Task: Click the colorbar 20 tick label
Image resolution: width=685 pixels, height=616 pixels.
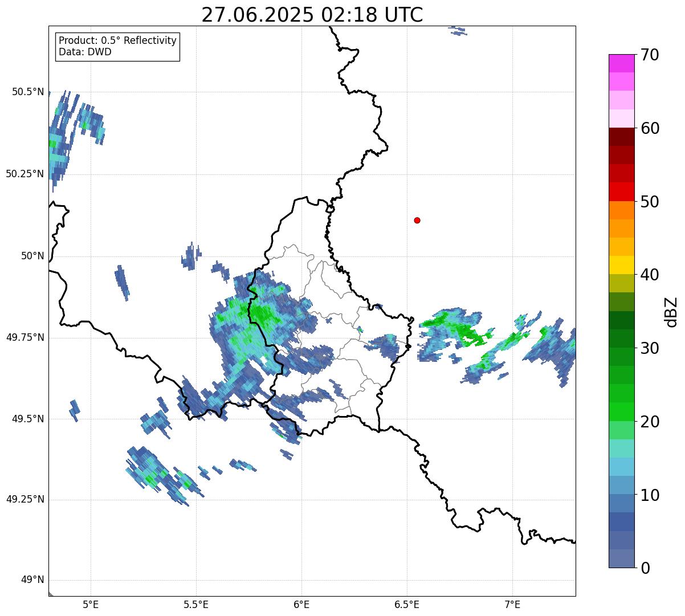Action: pyautogui.click(x=650, y=422)
